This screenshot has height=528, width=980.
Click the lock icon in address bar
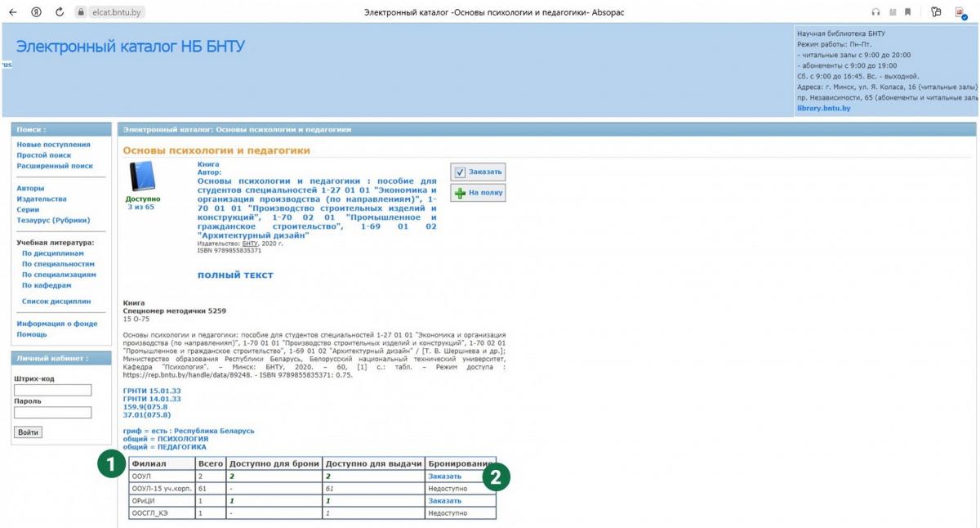pos(81,12)
